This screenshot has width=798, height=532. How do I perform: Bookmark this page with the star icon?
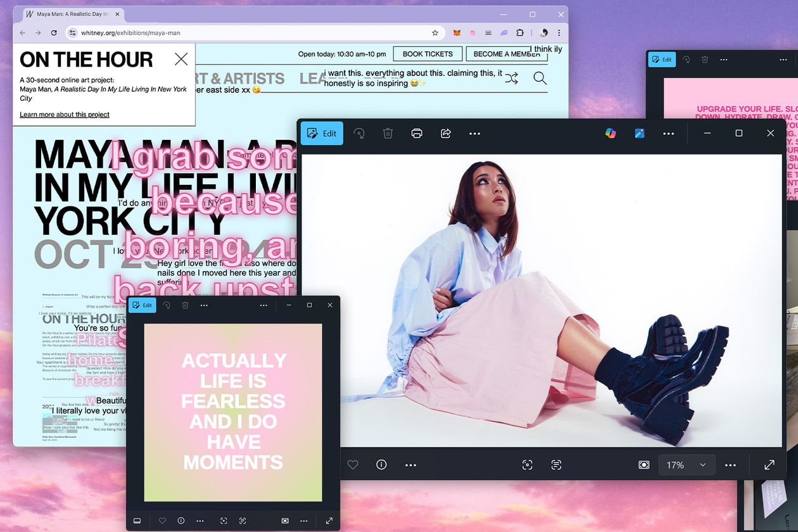[435, 33]
